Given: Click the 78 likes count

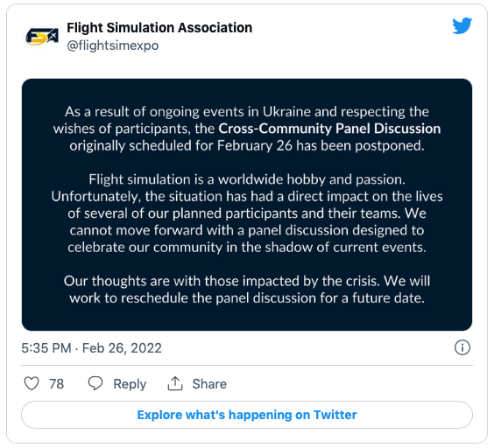Looking at the screenshot, I should point(57,384).
